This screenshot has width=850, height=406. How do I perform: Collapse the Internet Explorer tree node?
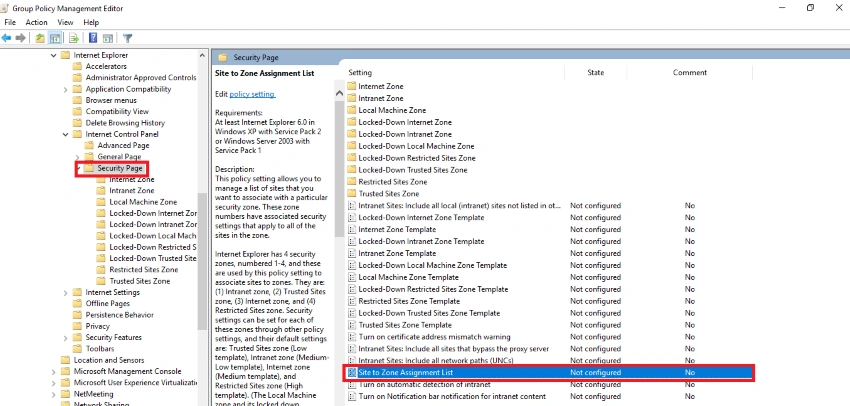tap(53, 55)
